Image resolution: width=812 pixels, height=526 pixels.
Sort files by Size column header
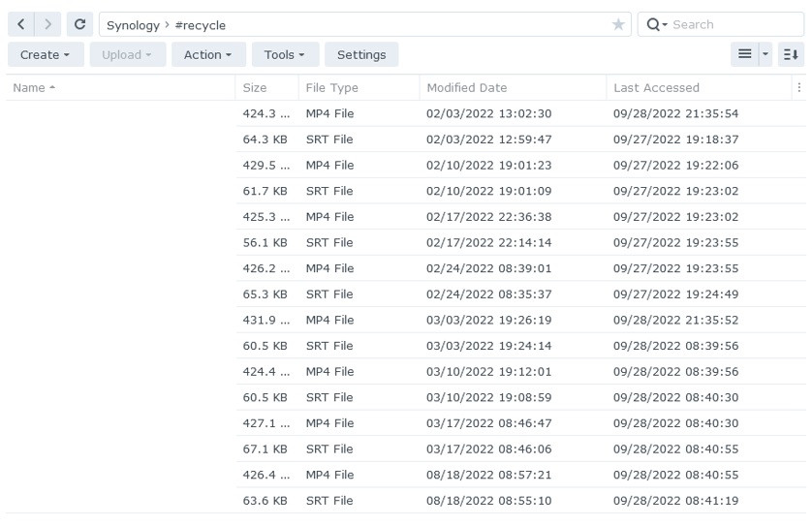point(255,87)
